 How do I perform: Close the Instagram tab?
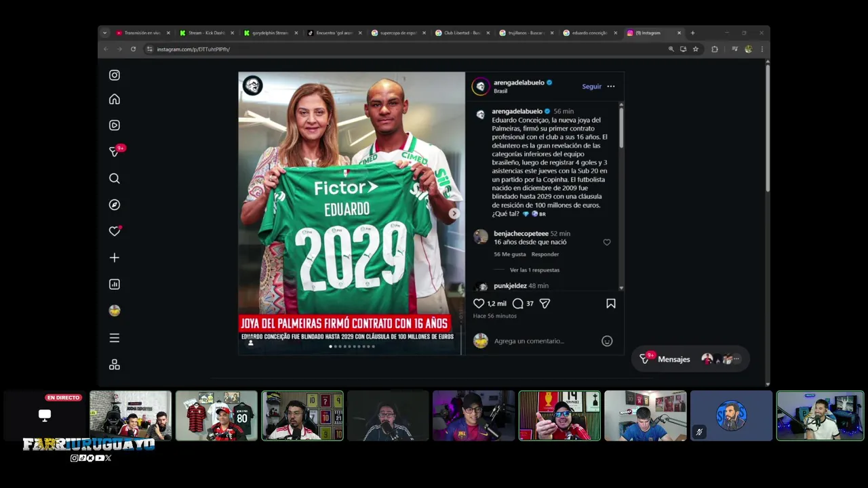[679, 33]
